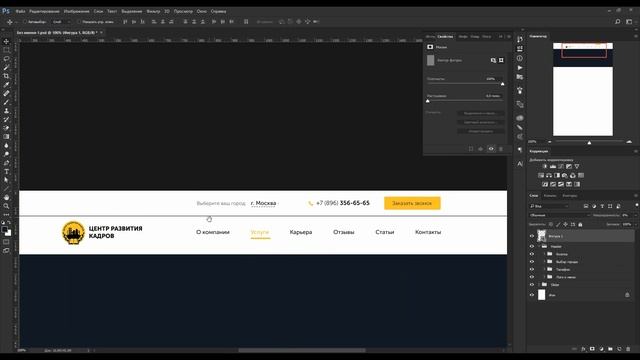Select the Rectangular Marquee tool
Image resolution: width=640 pixels, height=360 pixels.
(x=6, y=50)
